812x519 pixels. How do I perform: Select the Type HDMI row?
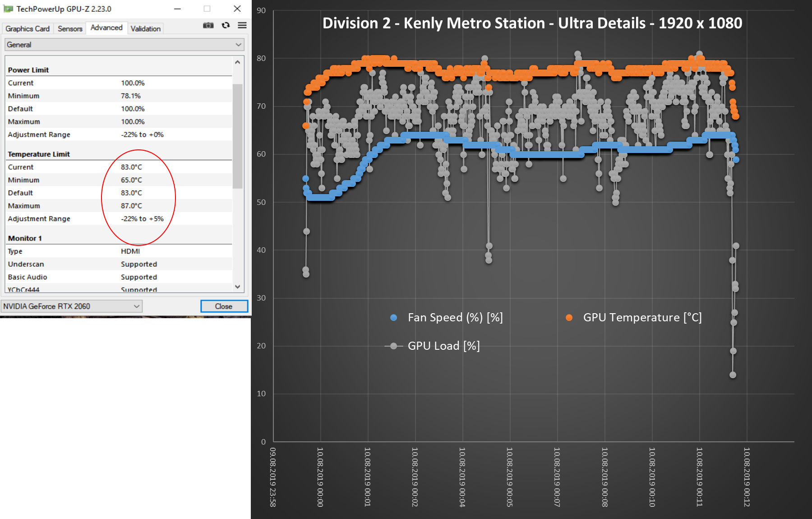120,251
